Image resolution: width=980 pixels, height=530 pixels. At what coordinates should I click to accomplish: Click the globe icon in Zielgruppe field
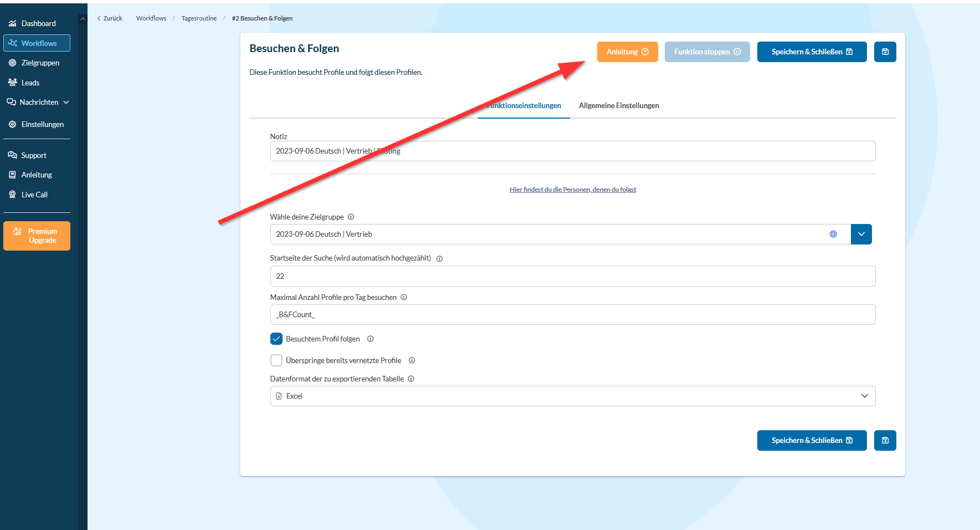833,235
